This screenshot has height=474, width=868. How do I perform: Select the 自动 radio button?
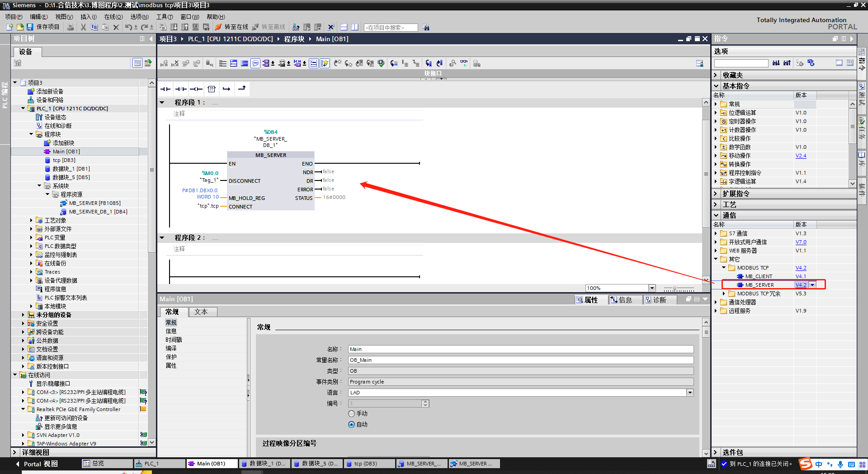pyautogui.click(x=351, y=425)
